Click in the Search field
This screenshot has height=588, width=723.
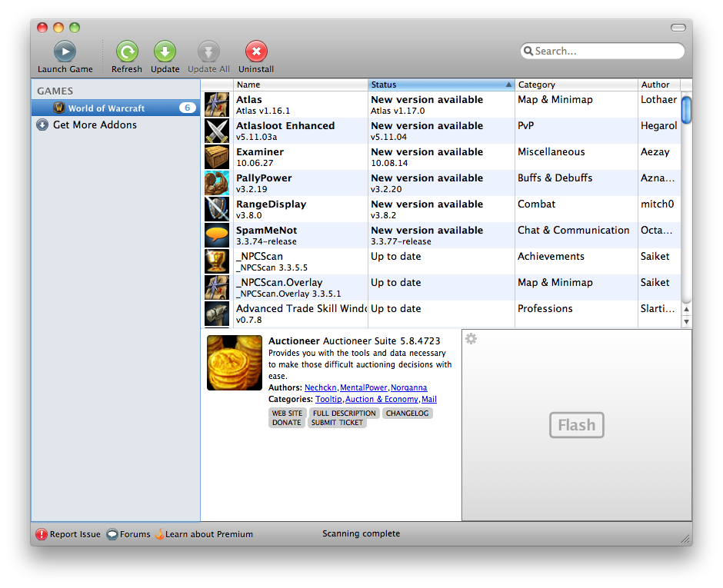[x=602, y=51]
